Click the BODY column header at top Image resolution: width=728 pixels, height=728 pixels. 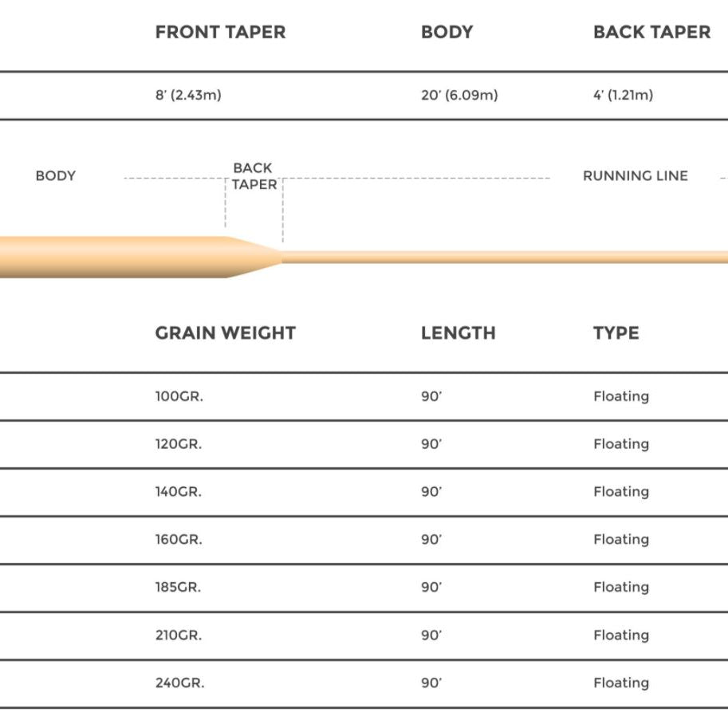(447, 33)
